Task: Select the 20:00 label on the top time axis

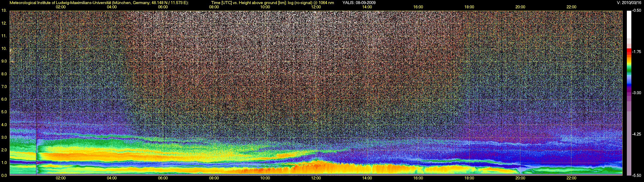Action: coord(520,7)
